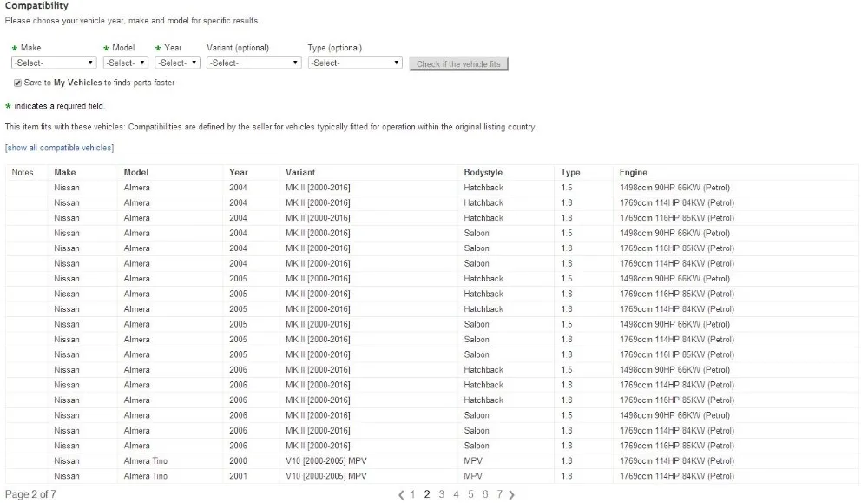The image size is (868, 503).
Task: Click first row's 1498ccm 90HP engine cell
Action: click(x=674, y=188)
